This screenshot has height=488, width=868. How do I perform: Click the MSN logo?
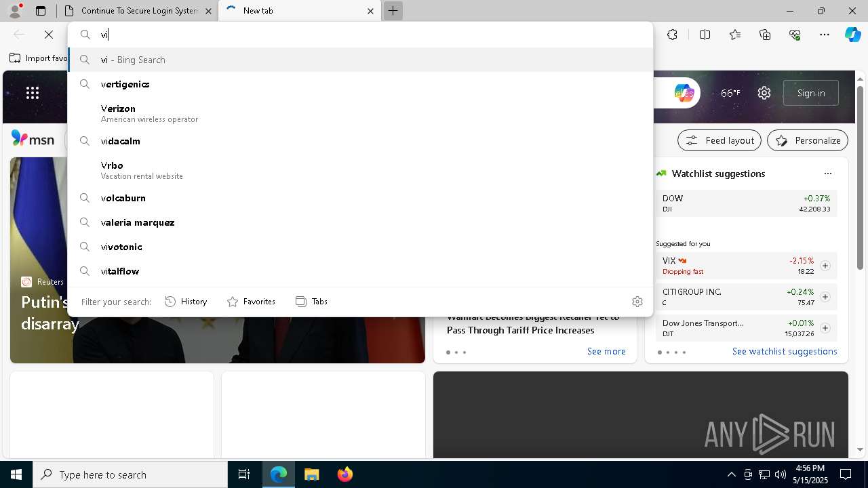[x=33, y=139]
